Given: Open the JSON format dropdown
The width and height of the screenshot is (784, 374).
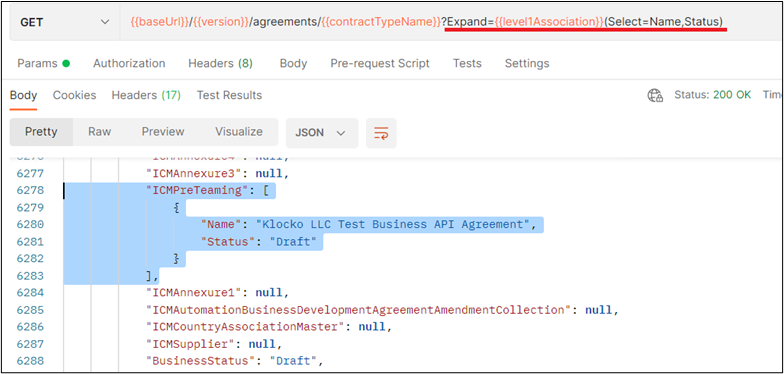Looking at the screenshot, I should (x=322, y=133).
